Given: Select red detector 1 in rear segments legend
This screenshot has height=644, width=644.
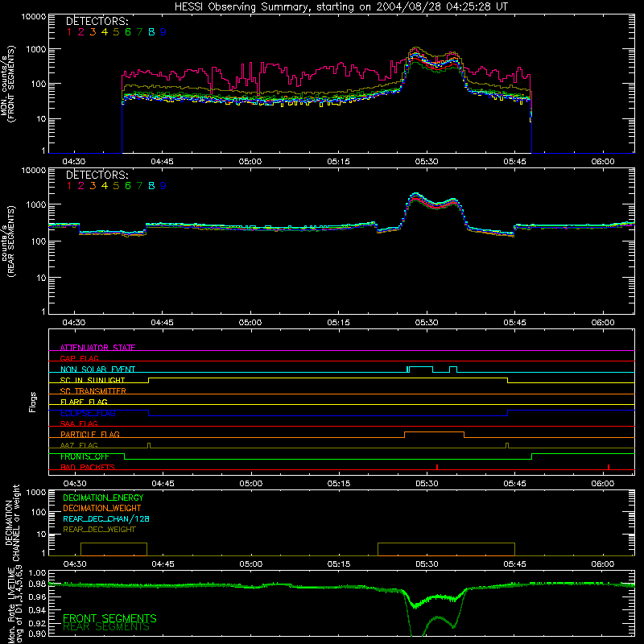Looking at the screenshot, I should click(69, 186).
